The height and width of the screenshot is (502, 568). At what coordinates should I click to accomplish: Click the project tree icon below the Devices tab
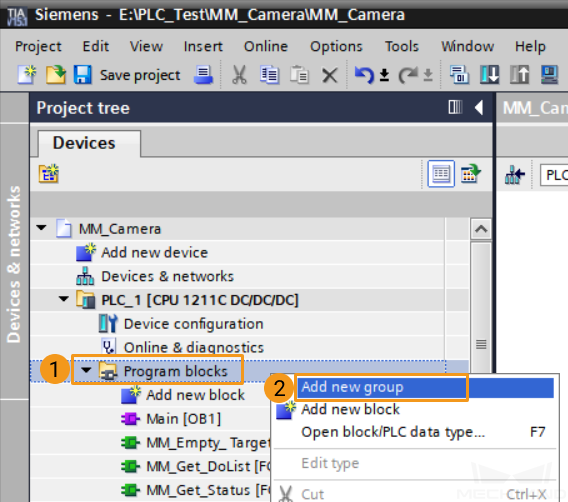coord(49,173)
